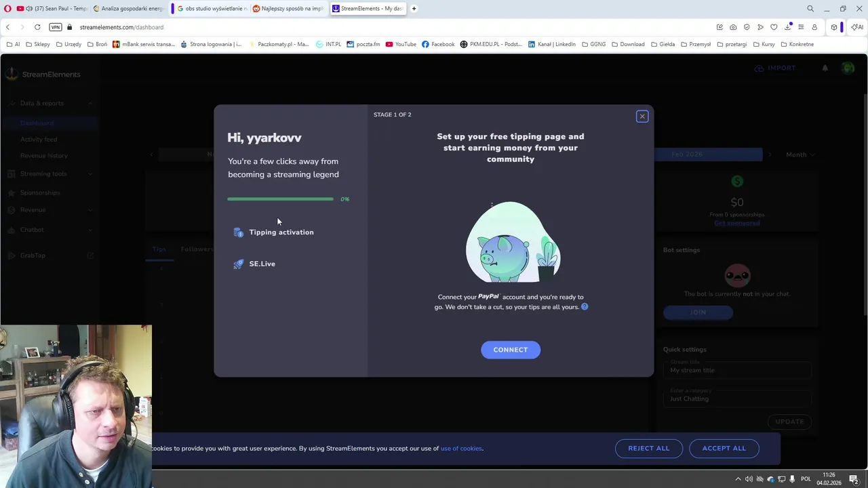This screenshot has height=488, width=868.
Task: Click the site padlock security icon
Action: (x=69, y=27)
